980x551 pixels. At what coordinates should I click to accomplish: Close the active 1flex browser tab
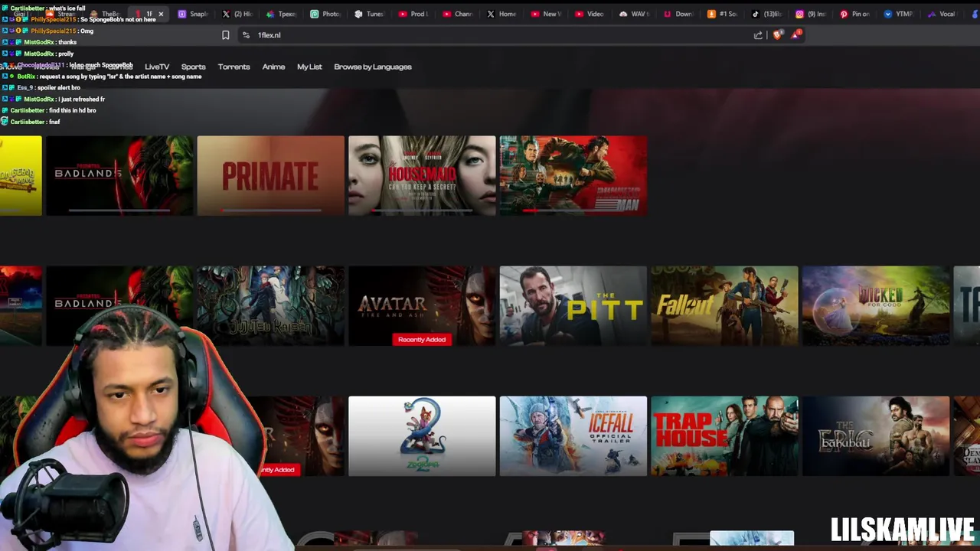tap(161, 14)
